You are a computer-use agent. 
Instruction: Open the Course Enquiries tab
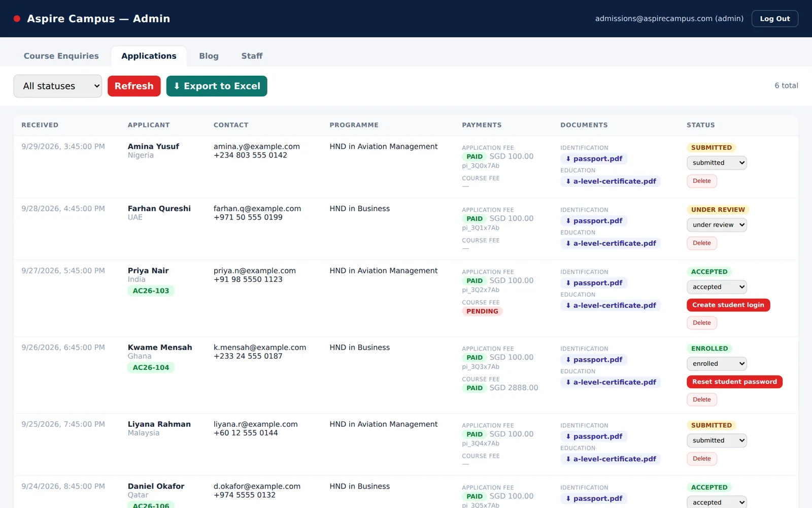(x=61, y=56)
